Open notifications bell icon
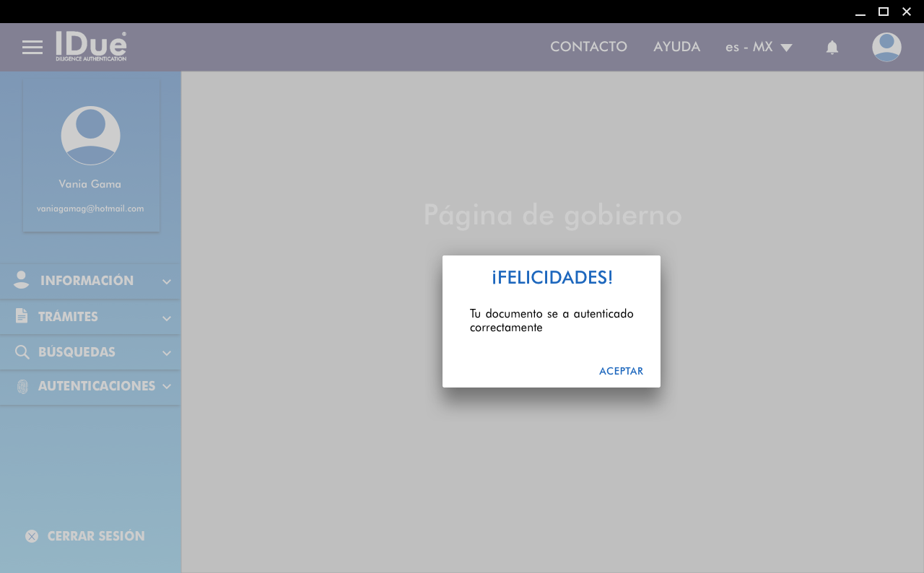 [x=832, y=48]
